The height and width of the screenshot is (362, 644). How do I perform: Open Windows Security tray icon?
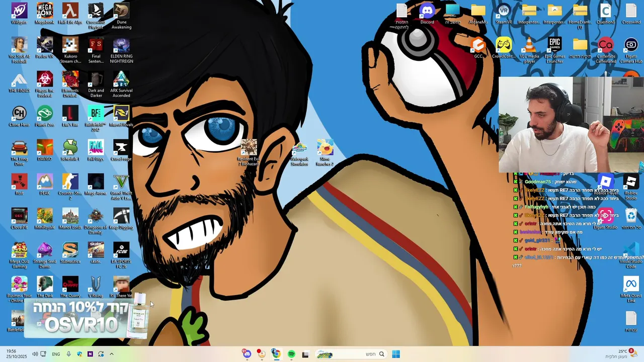(x=79, y=354)
